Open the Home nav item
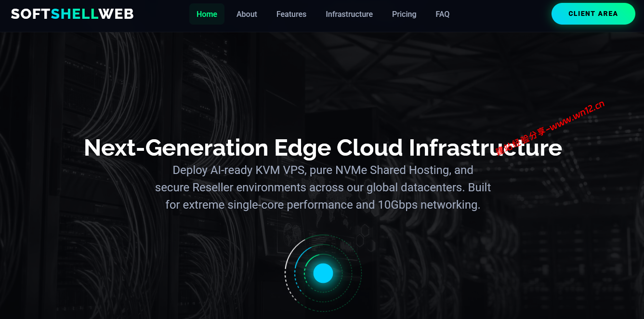The height and width of the screenshot is (319, 644). point(207,14)
